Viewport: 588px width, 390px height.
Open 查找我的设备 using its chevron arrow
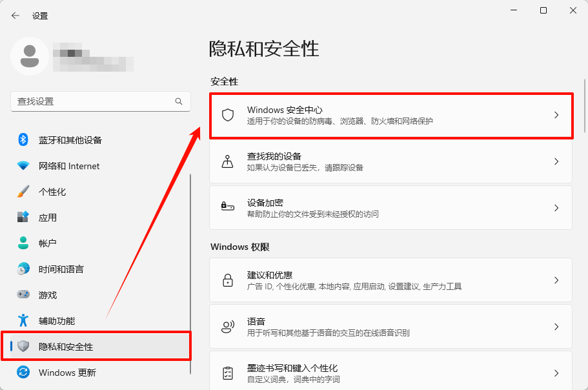point(556,161)
